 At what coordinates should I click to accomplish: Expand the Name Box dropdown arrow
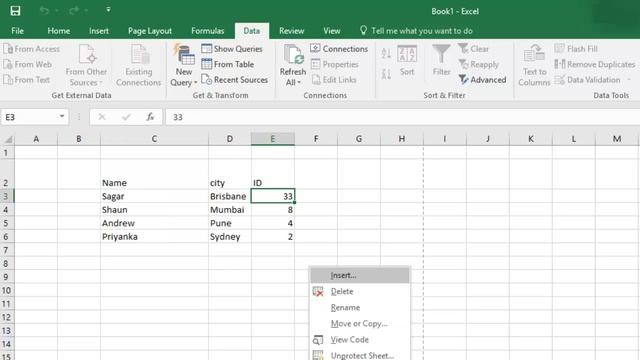(62, 117)
